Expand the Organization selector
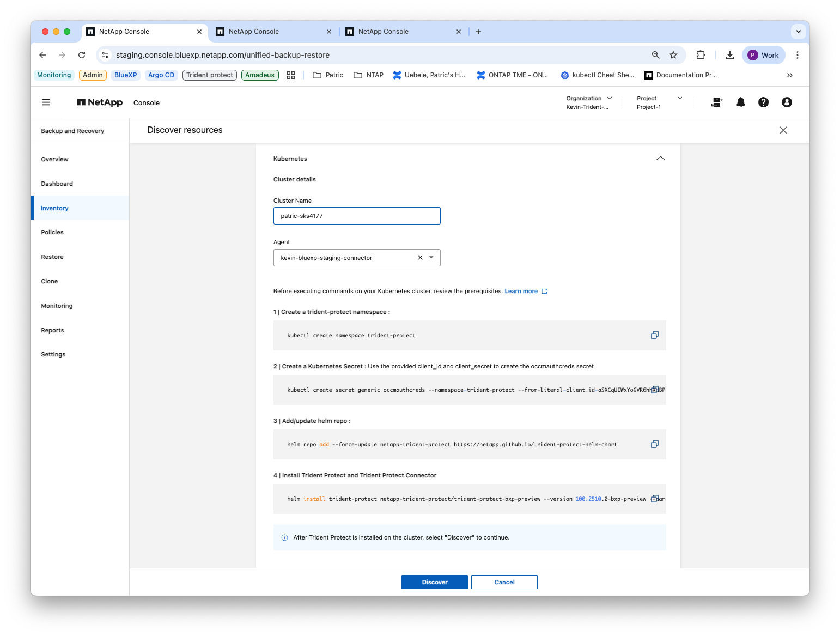Viewport: 840px width, 636px height. 589,102
